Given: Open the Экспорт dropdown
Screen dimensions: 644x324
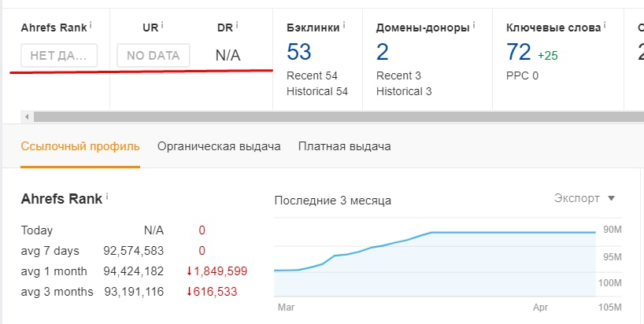Looking at the screenshot, I should tap(584, 198).
